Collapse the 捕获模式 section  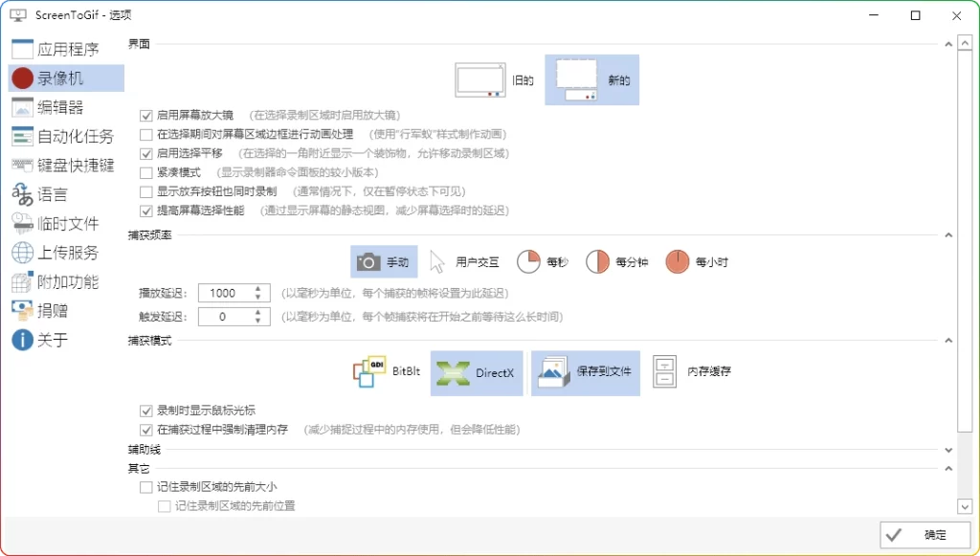(x=948, y=339)
